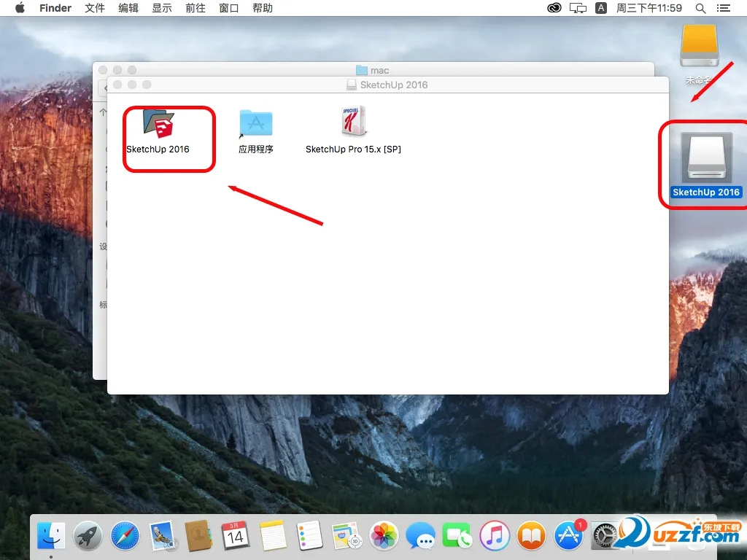Open the 编辑 menu
The height and width of the screenshot is (560, 747).
[128, 8]
